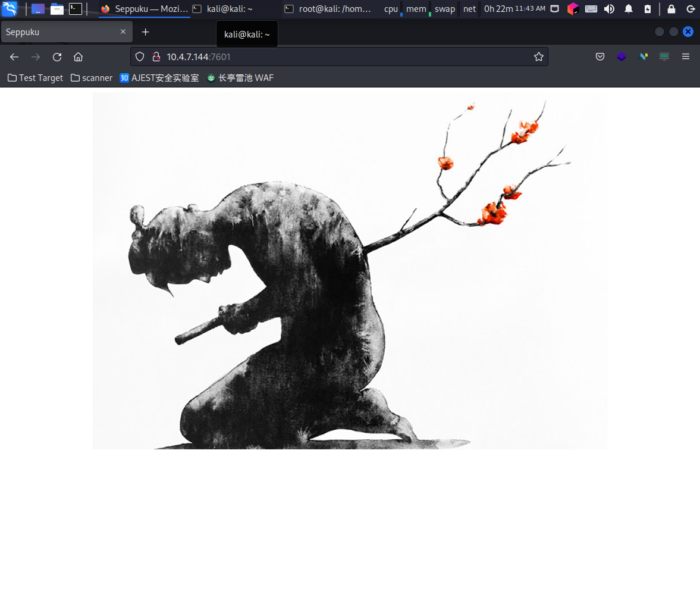Screen dimensions: 700x616
Task: Open the purple diamond extension icon
Action: coord(621,57)
